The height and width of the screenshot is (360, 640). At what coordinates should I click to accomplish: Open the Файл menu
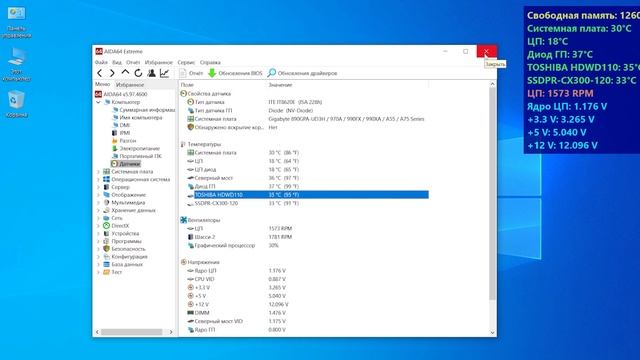[x=101, y=62]
